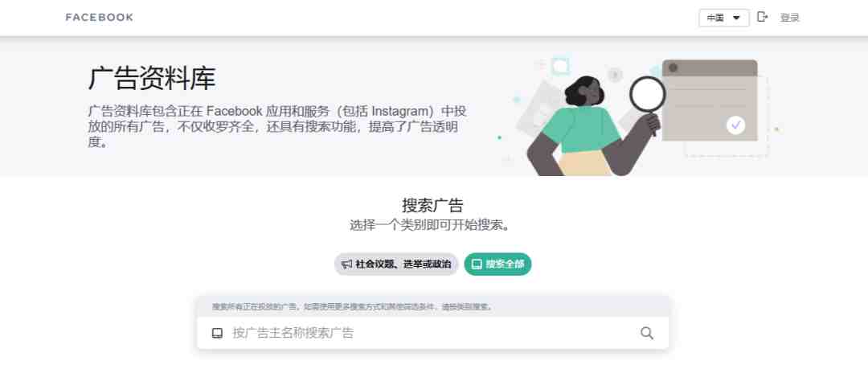
Task: Focus the 按广告主名称搜索广告 input field
Action: (433, 333)
